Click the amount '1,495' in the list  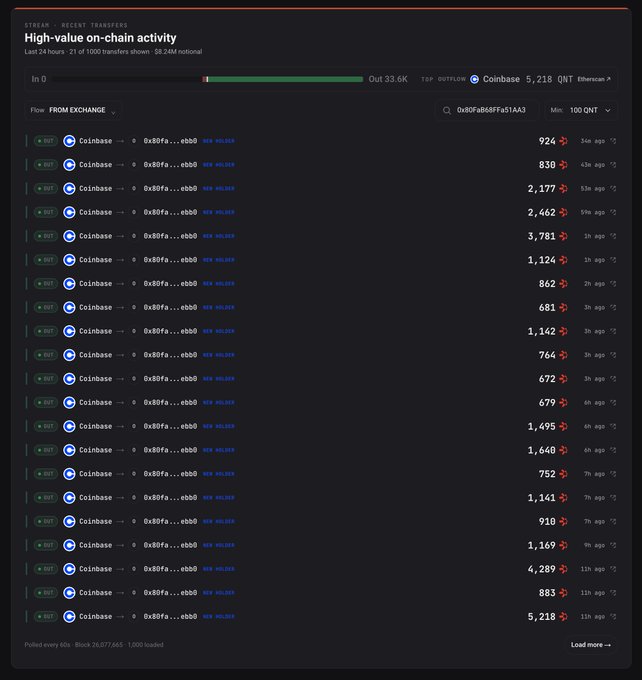pos(541,426)
